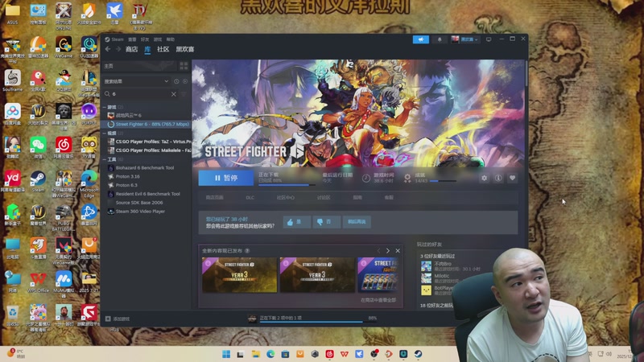
Task: Open first Year 3 DLC thumbnail
Action: pos(239,275)
